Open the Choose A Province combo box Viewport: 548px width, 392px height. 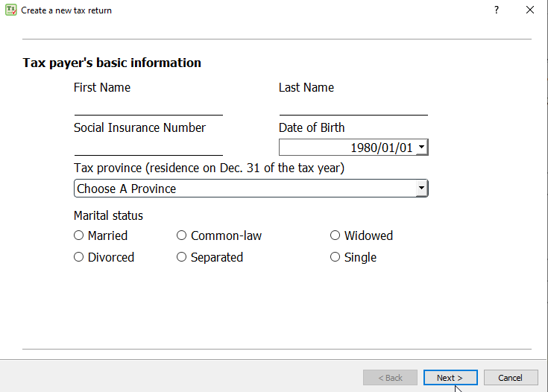pos(245,189)
